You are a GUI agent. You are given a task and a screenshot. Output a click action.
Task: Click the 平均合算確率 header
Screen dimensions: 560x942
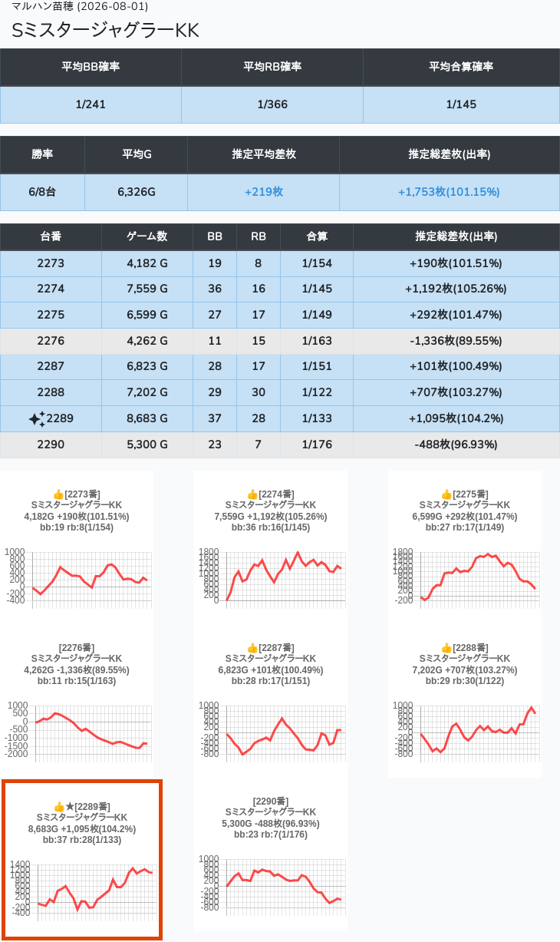pos(462,67)
